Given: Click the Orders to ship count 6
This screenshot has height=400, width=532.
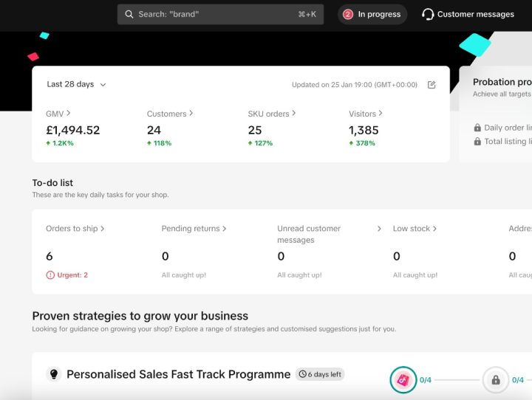Looking at the screenshot, I should pos(50,256).
